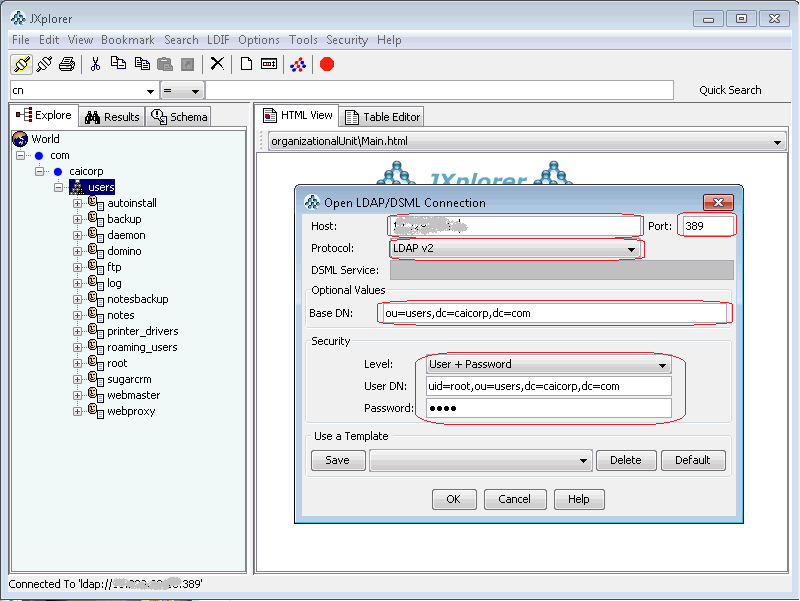Expand the backup tree entry

point(78,219)
